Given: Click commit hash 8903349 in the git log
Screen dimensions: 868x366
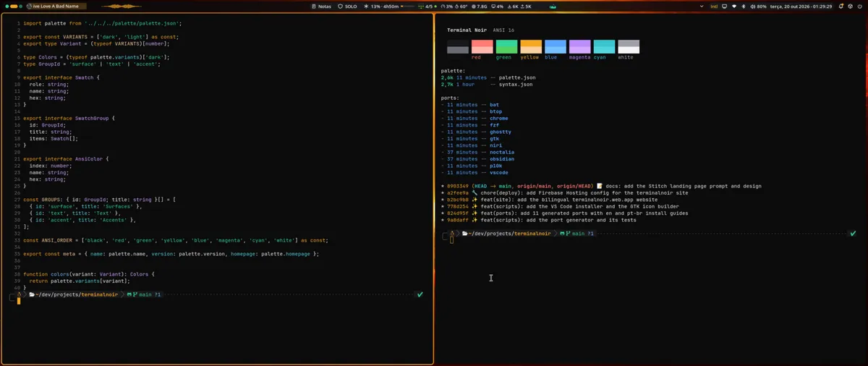Looking at the screenshot, I should [459, 186].
